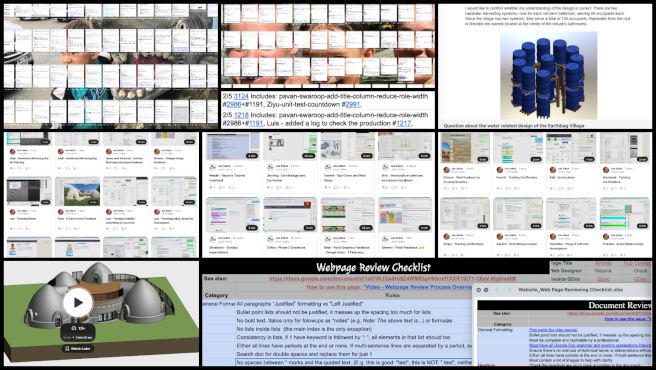656x370 pixels.
Task: Open pull request link 1218
Action: [x=241, y=115]
